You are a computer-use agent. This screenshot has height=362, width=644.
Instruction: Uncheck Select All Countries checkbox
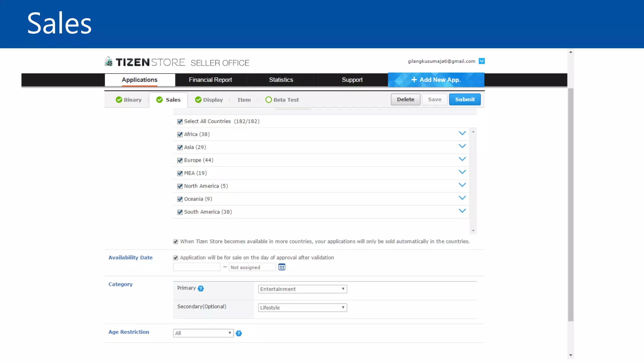(180, 122)
